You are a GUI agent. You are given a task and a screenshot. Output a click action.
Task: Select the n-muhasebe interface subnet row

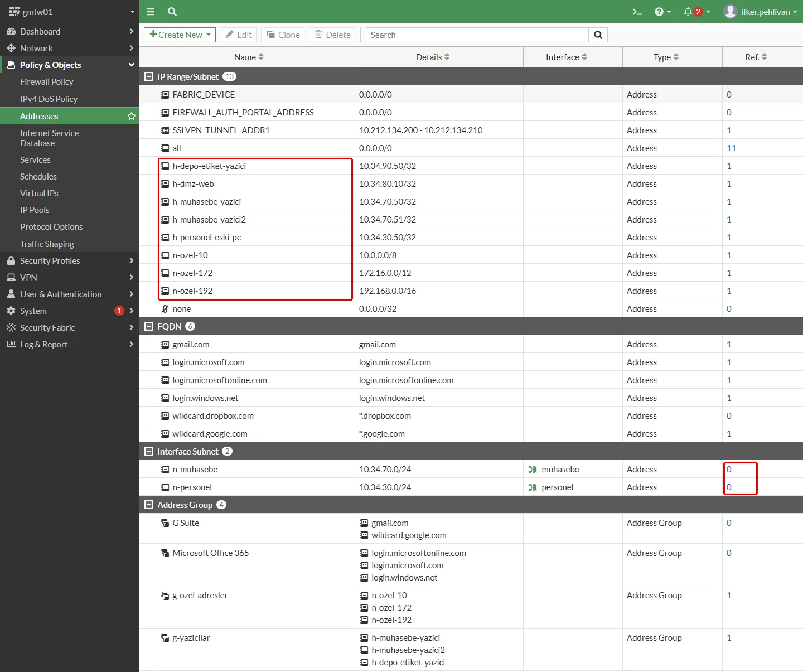click(x=471, y=469)
